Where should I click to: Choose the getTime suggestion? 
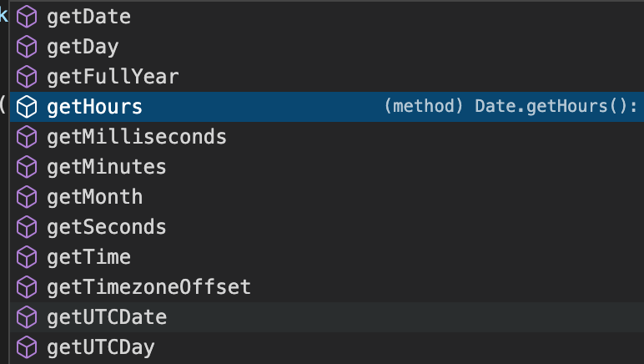click(327, 257)
